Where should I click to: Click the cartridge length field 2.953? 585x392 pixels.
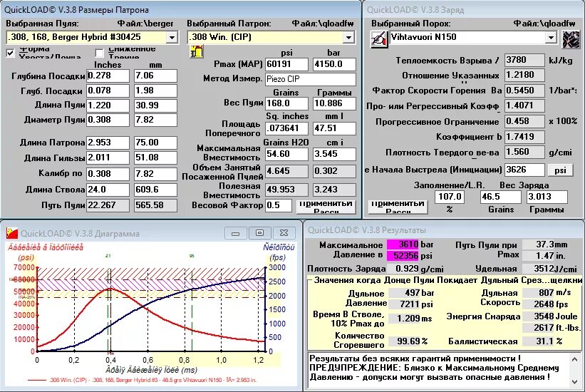point(108,143)
